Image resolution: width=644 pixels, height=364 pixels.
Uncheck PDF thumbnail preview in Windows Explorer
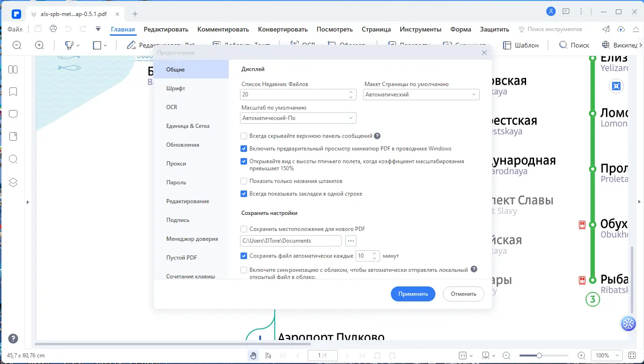[x=244, y=148]
